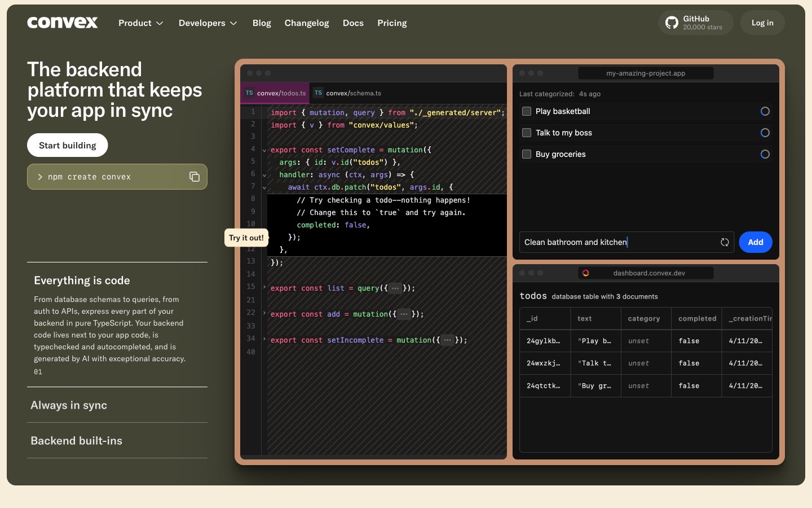Click the category column header
The width and height of the screenshot is (812, 508).
pyautogui.click(x=646, y=318)
